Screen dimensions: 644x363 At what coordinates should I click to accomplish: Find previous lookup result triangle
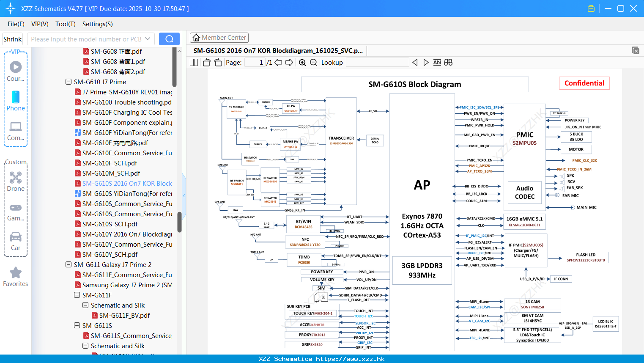coord(415,62)
